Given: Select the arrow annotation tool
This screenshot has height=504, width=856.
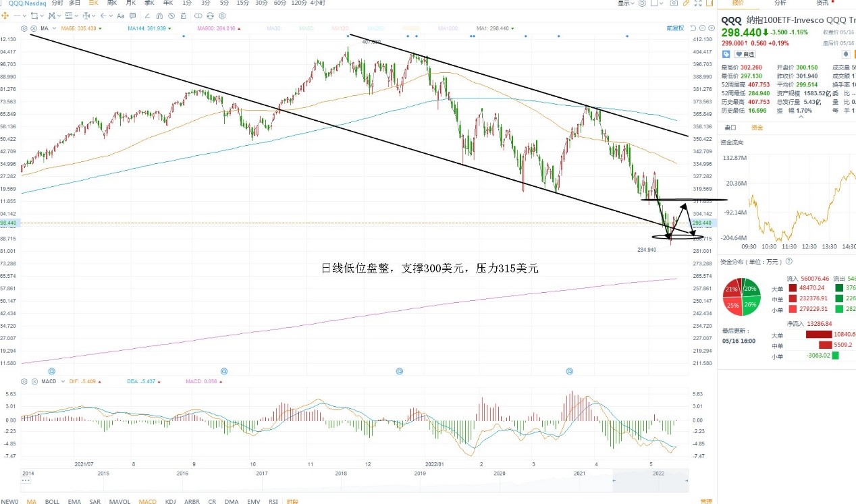Looking at the screenshot, I should pos(103,16).
